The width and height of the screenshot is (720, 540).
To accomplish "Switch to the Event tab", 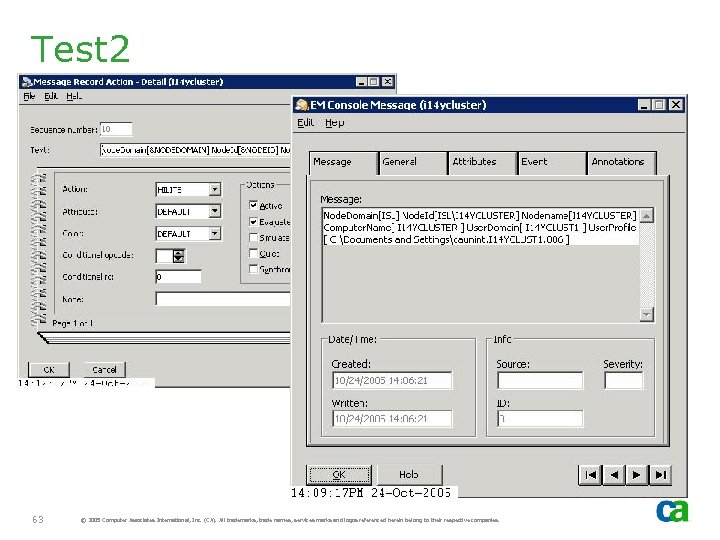I will click(552, 162).
